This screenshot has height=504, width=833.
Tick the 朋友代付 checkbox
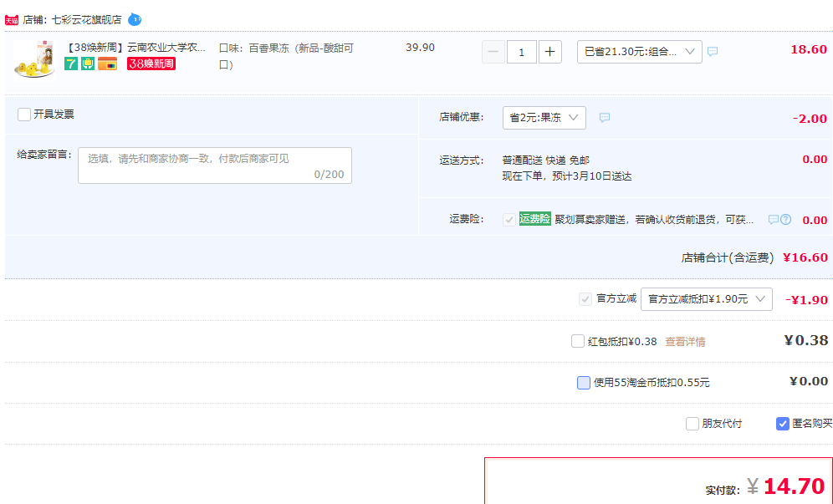click(692, 423)
